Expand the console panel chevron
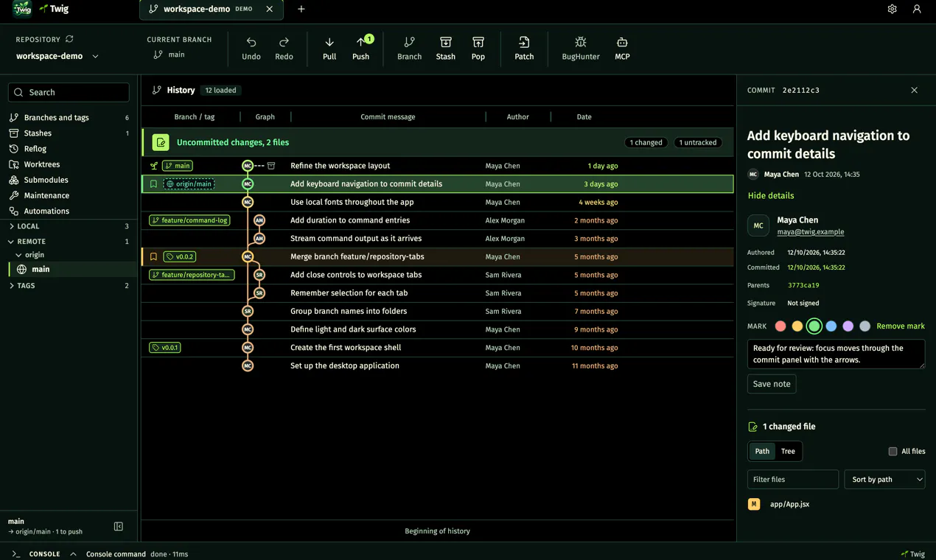 click(73, 553)
